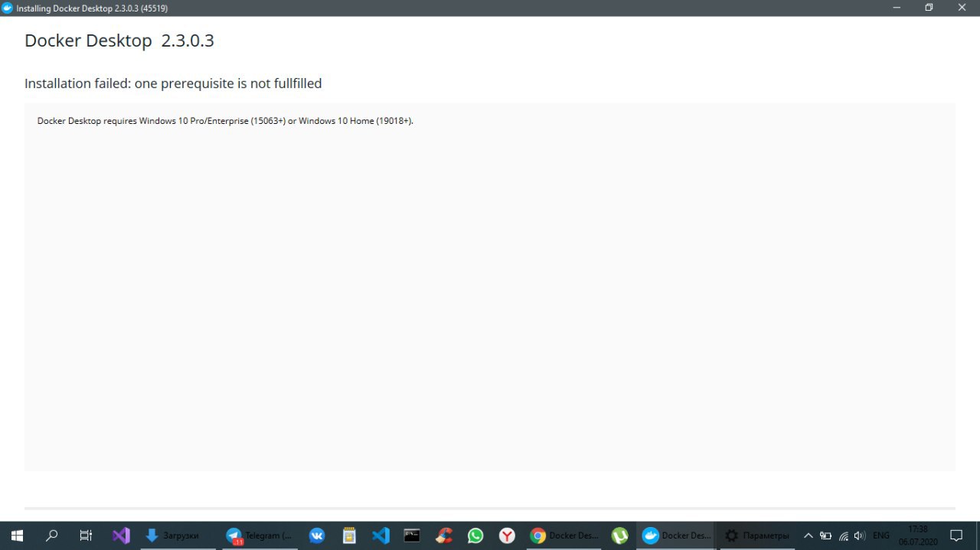The height and width of the screenshot is (550, 980).
Task: Change ENG input language
Action: pyautogui.click(x=881, y=535)
